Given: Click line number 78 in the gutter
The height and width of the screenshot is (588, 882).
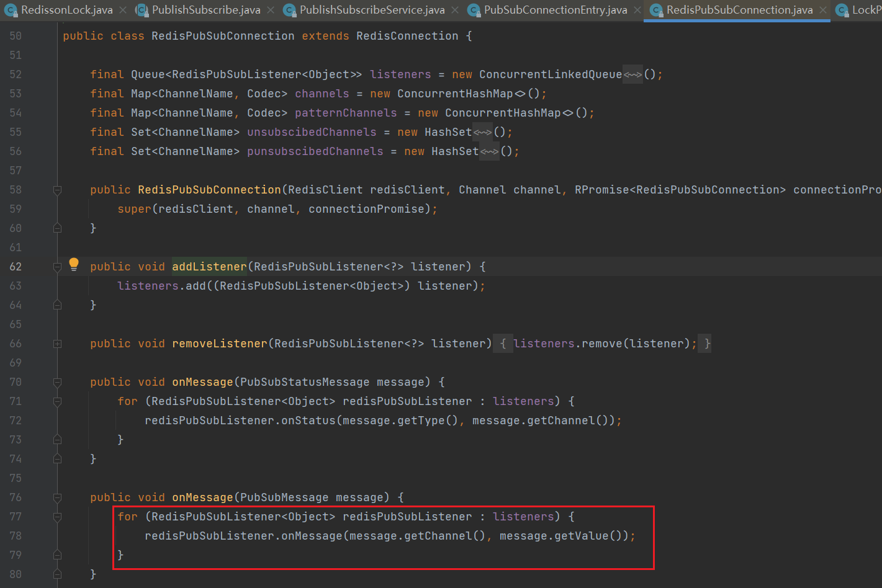Looking at the screenshot, I should click(x=16, y=536).
